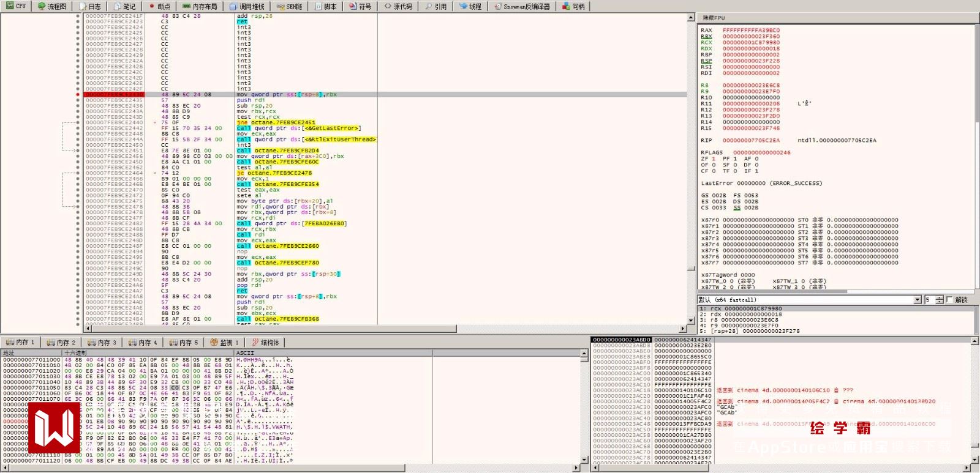Select the call octane.7FEB9CE2660 instruction
This screenshot has height=473, width=980.
pyautogui.click(x=277, y=246)
